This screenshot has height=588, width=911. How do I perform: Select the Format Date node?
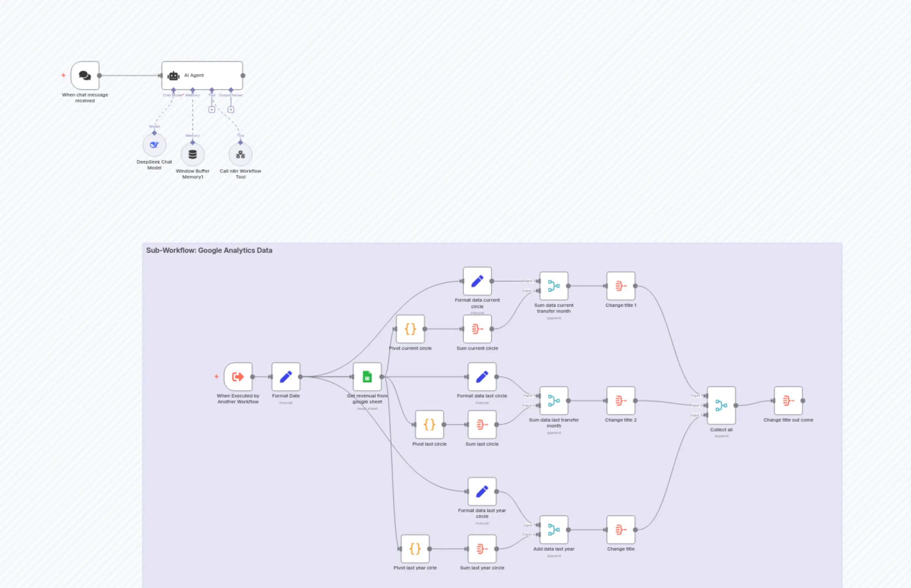(x=285, y=377)
